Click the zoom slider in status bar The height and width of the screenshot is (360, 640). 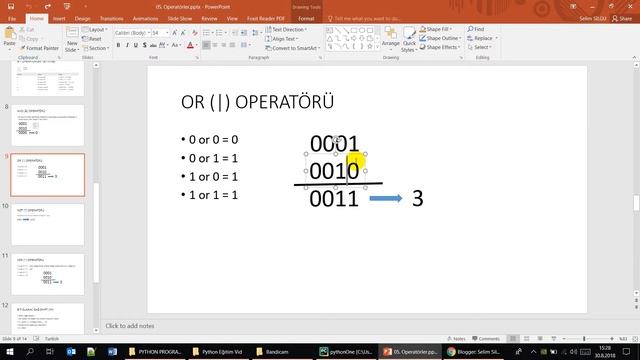[588, 339]
